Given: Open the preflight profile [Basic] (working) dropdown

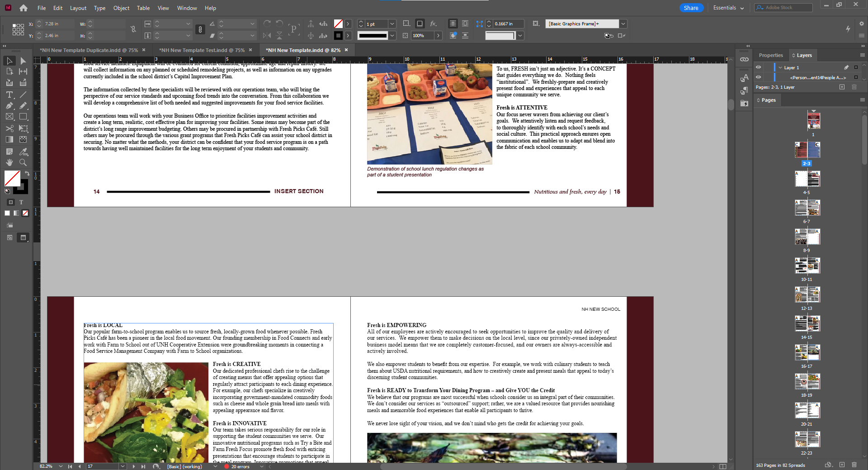Looking at the screenshot, I should (215, 466).
